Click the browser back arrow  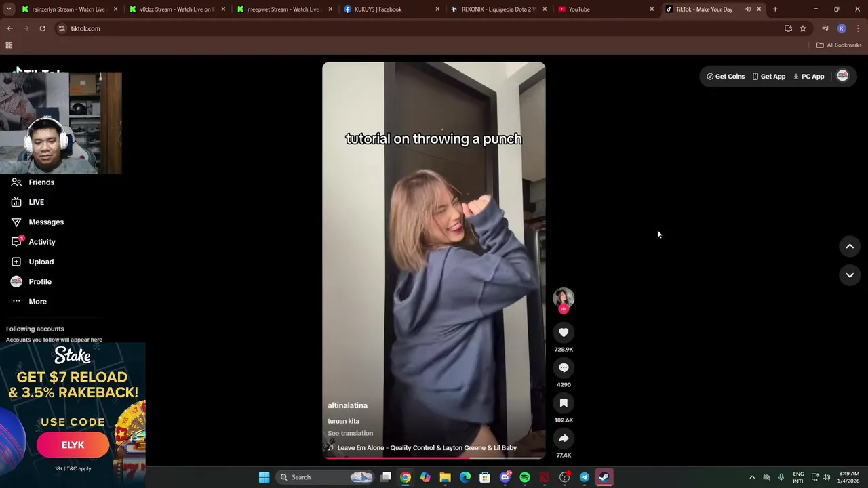(9, 28)
